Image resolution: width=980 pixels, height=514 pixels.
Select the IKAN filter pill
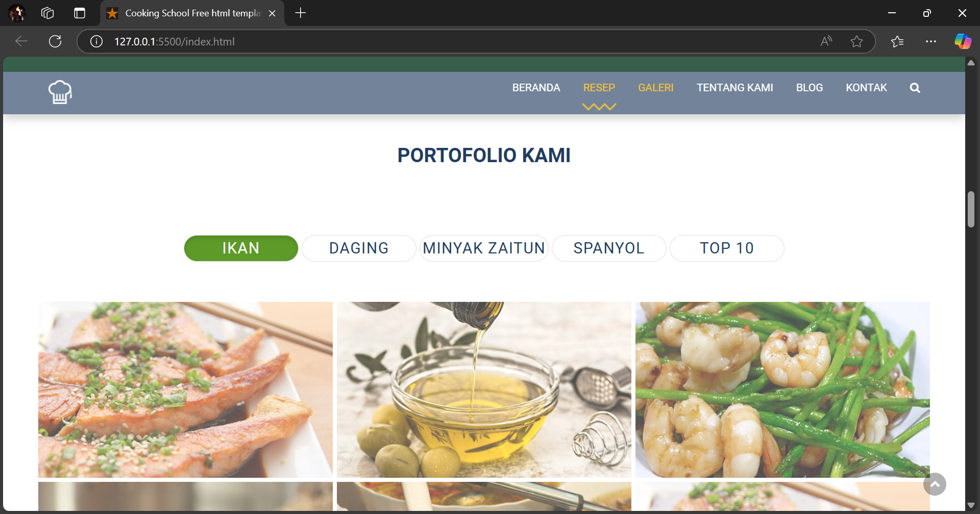(241, 248)
